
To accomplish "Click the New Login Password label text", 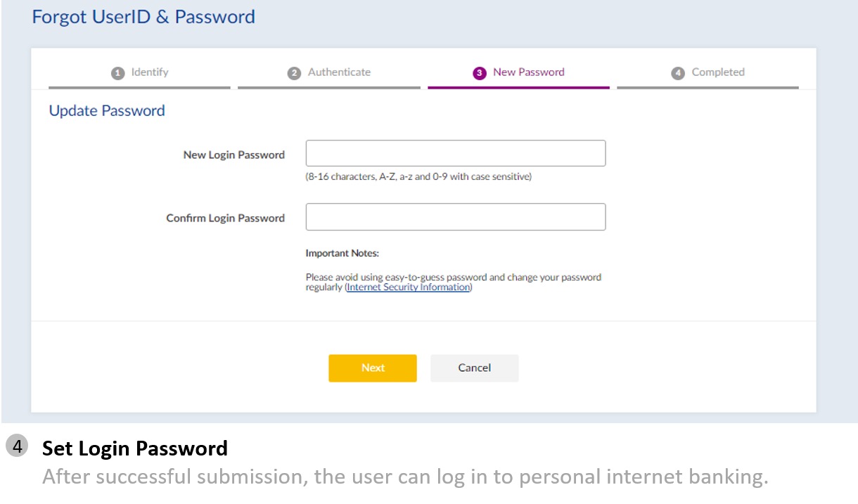I will [233, 155].
